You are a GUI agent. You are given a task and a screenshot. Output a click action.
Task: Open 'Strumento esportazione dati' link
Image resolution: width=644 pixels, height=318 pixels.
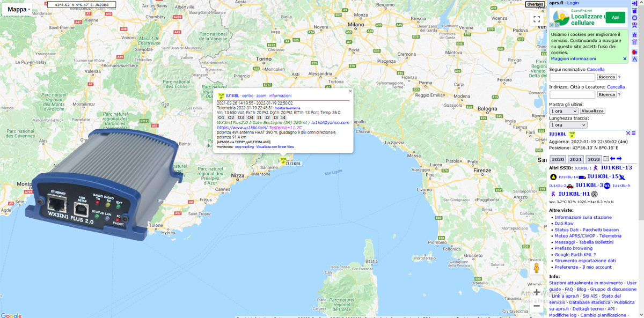pos(585,261)
